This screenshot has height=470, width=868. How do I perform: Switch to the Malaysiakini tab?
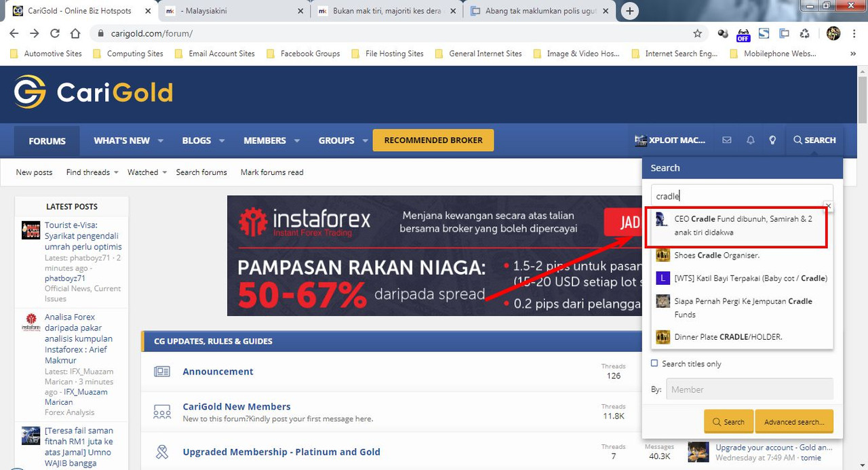pyautogui.click(x=234, y=11)
